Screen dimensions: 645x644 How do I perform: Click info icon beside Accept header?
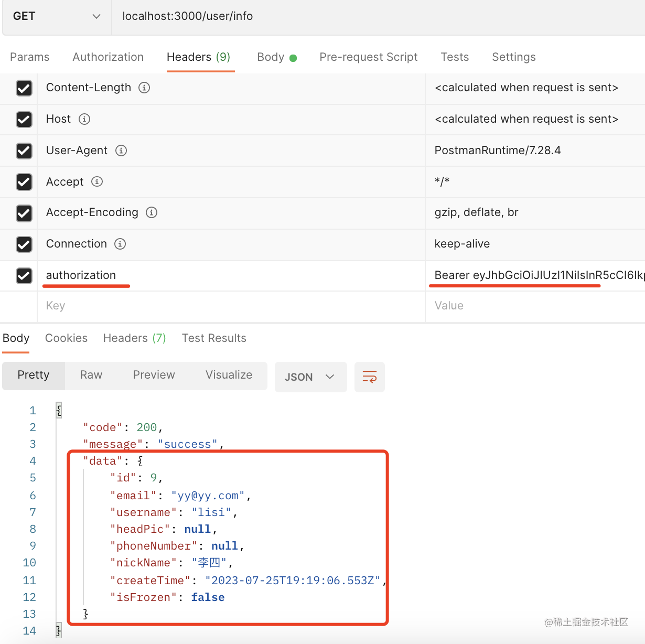pos(97,181)
